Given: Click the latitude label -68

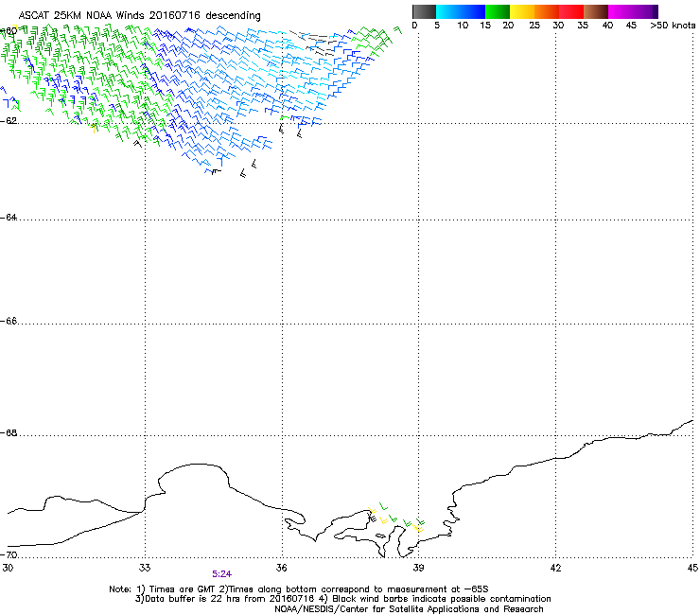Looking at the screenshot, I should click(x=9, y=433).
